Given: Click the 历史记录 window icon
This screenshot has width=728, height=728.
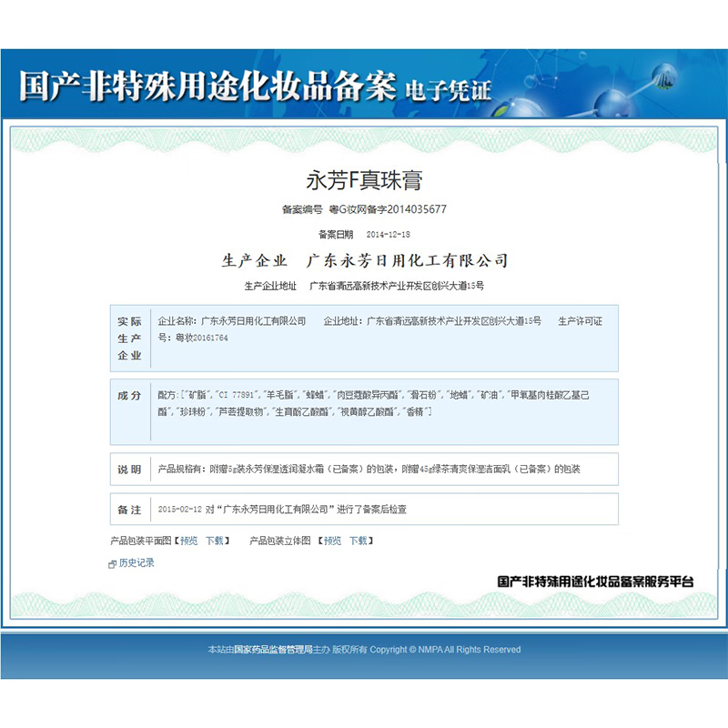Looking at the screenshot, I should tap(112, 564).
